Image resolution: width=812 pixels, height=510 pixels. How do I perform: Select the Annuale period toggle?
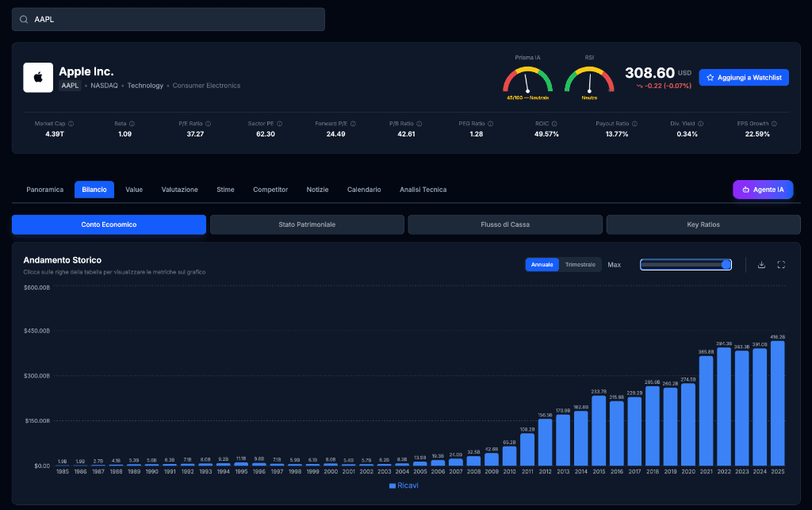pos(542,265)
